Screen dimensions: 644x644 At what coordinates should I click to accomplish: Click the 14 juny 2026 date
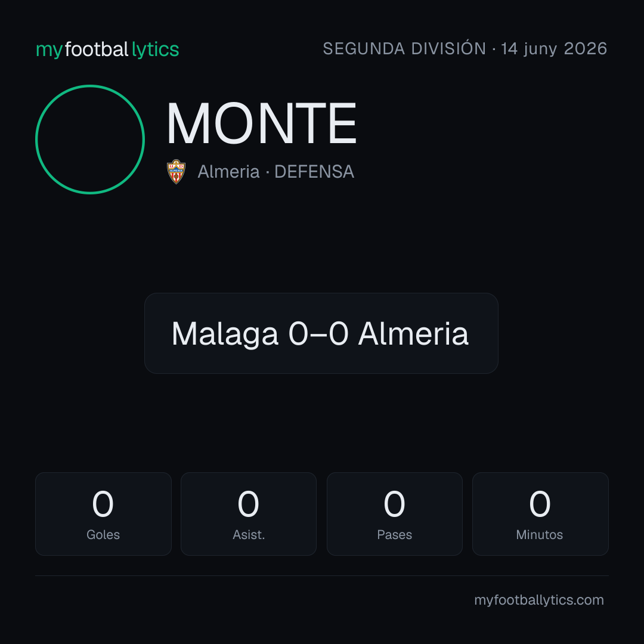(554, 49)
